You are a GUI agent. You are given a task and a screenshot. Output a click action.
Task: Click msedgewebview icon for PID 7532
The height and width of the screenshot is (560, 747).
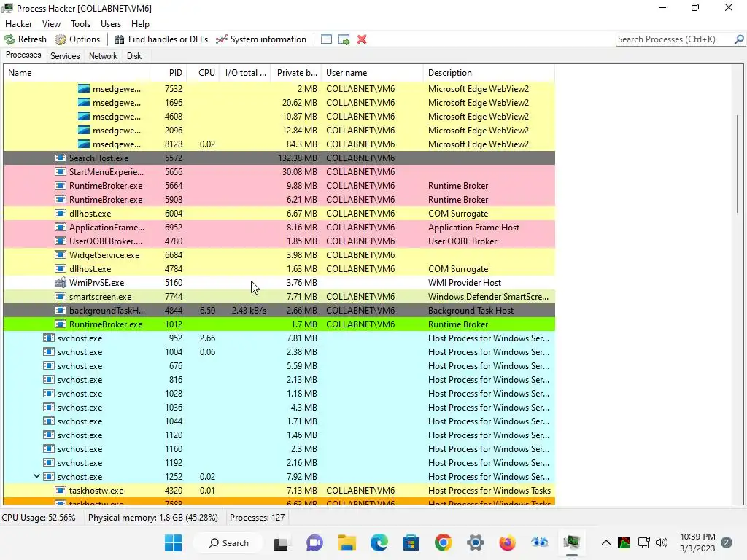[x=84, y=88]
